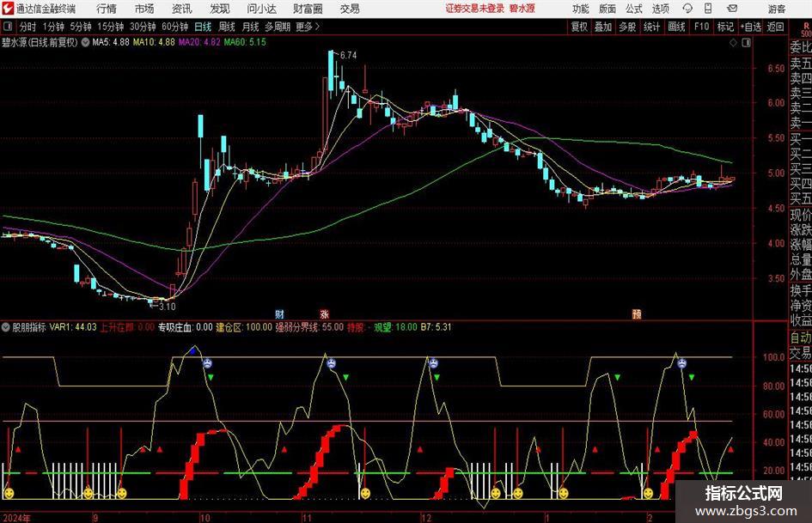The image size is (812, 523).
Task: Open settings circle icon beside 股朋指标
Action: [6, 327]
